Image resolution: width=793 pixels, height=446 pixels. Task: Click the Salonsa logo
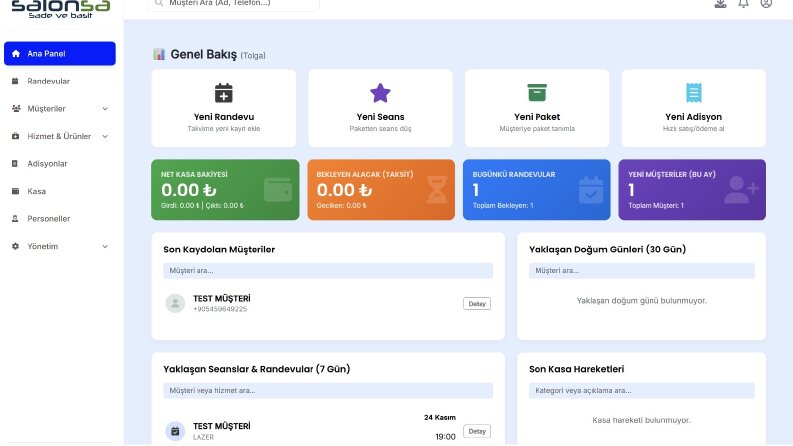61,9
